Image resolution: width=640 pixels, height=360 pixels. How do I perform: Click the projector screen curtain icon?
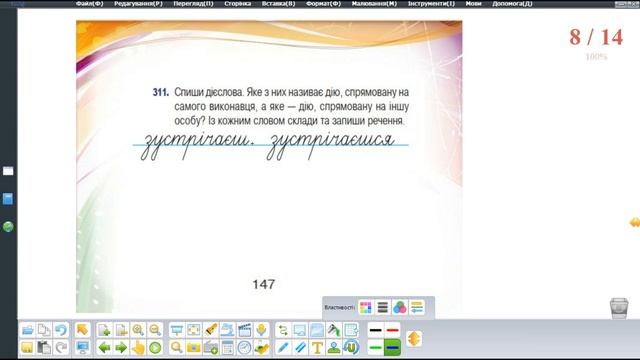(176, 330)
